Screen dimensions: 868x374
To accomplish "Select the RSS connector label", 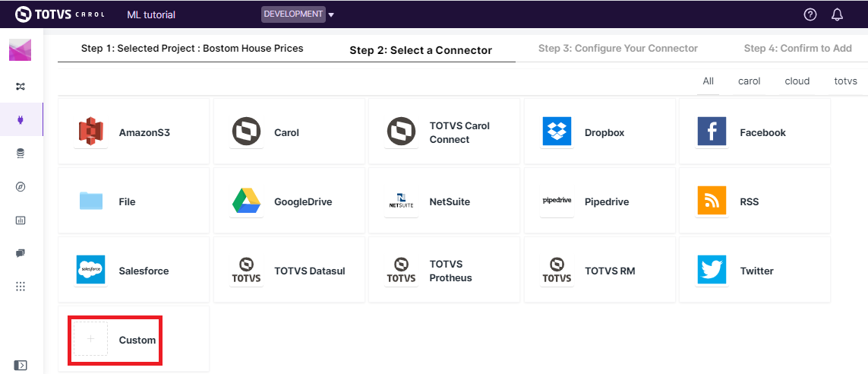I will tap(749, 201).
